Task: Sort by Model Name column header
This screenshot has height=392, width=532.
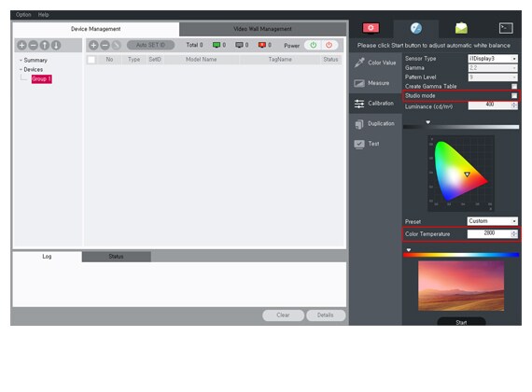Action: (x=202, y=60)
